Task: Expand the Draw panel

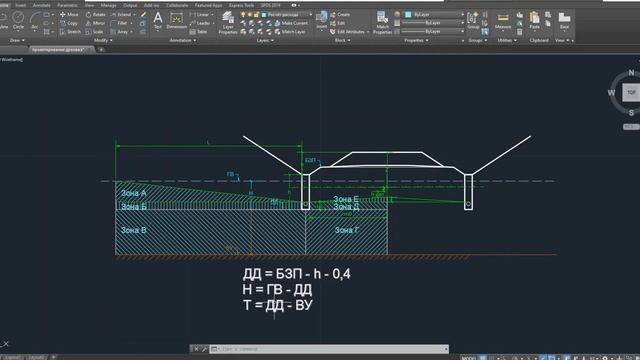Action: coord(17,40)
